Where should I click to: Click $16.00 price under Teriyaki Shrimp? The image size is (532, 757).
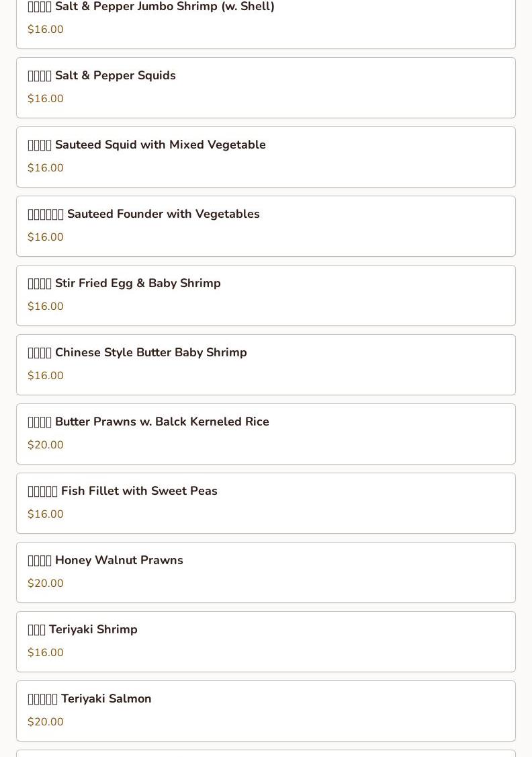tap(46, 653)
